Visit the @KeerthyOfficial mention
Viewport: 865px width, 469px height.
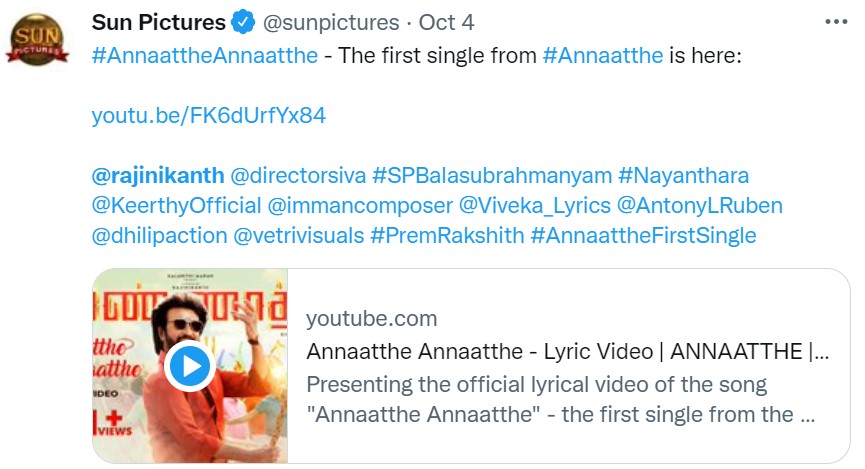point(176,206)
